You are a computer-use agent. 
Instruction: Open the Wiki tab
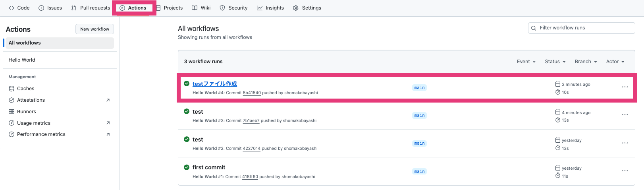201,8
